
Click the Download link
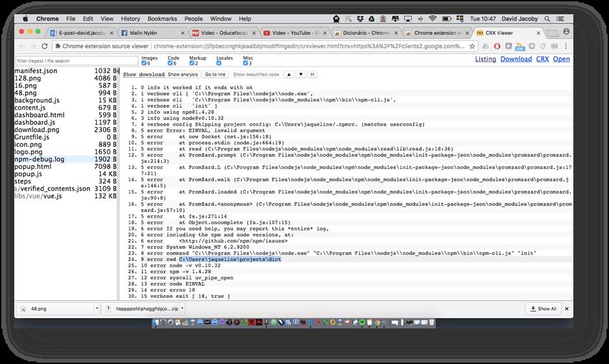tap(516, 59)
